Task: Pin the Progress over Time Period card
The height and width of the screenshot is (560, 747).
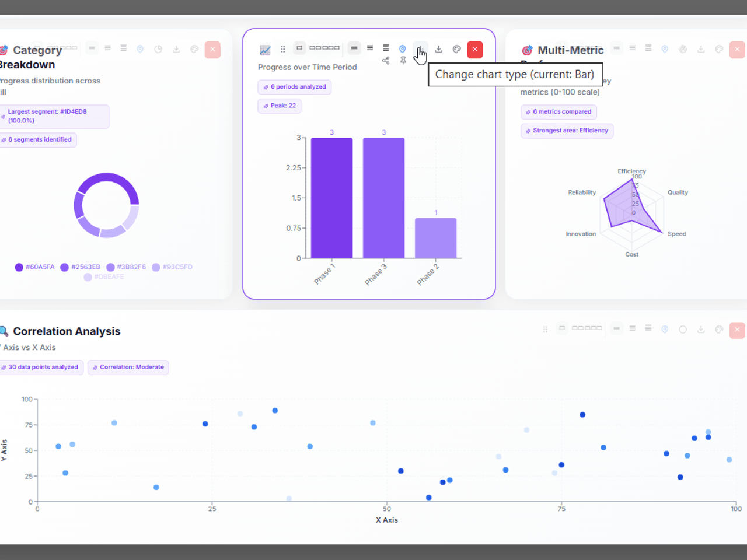Action: tap(403, 60)
